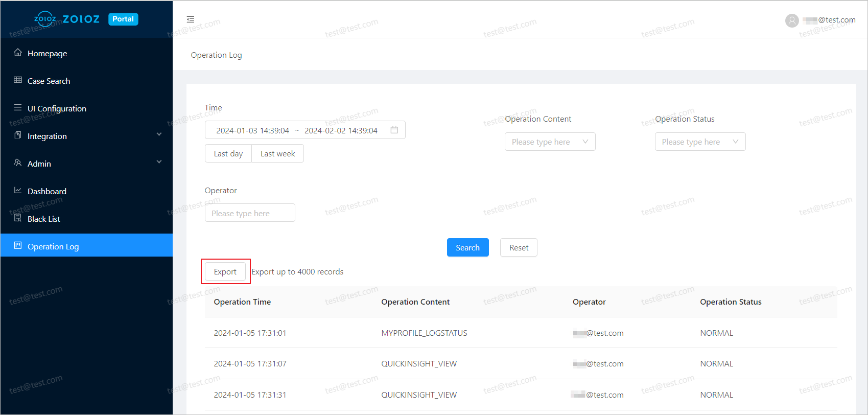Viewport: 868px width, 415px height.
Task: Focus the Operator text input field
Action: [250, 213]
